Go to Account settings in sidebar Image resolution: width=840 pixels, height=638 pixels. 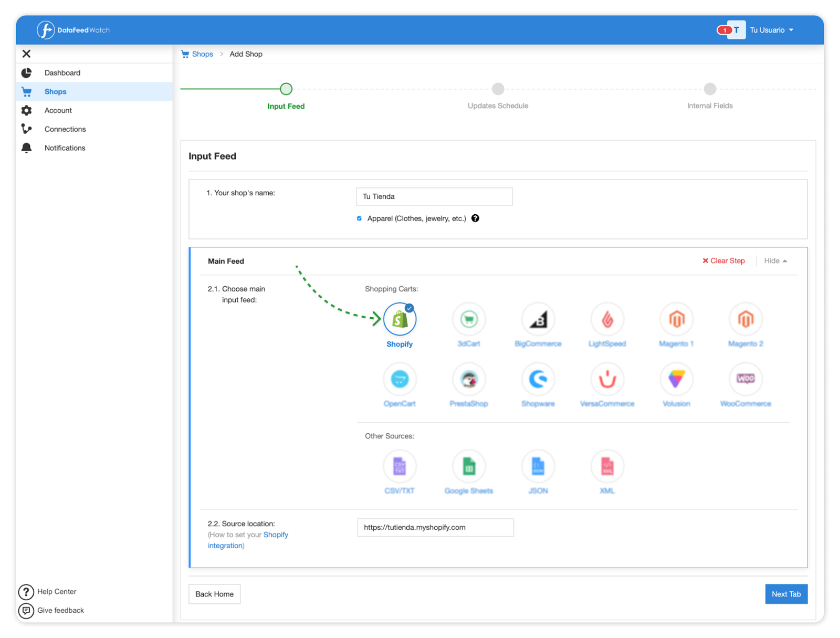94,110
